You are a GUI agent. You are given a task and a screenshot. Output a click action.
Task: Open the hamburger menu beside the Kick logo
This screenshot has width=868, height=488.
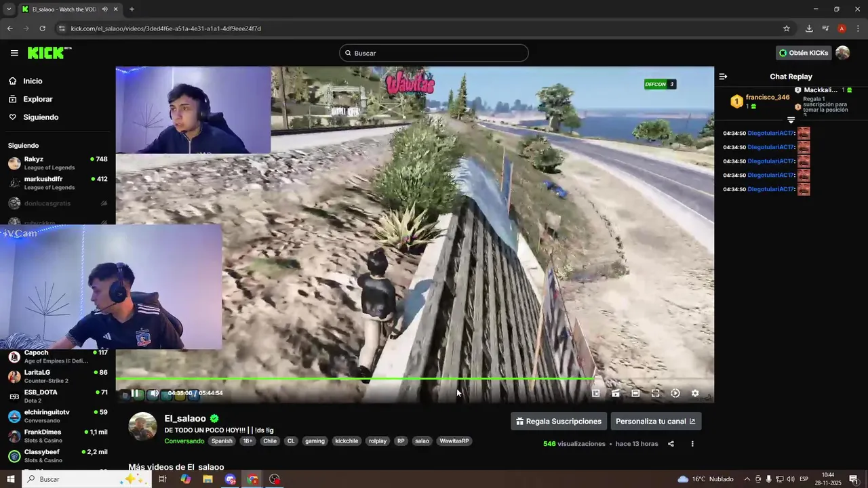(x=14, y=53)
